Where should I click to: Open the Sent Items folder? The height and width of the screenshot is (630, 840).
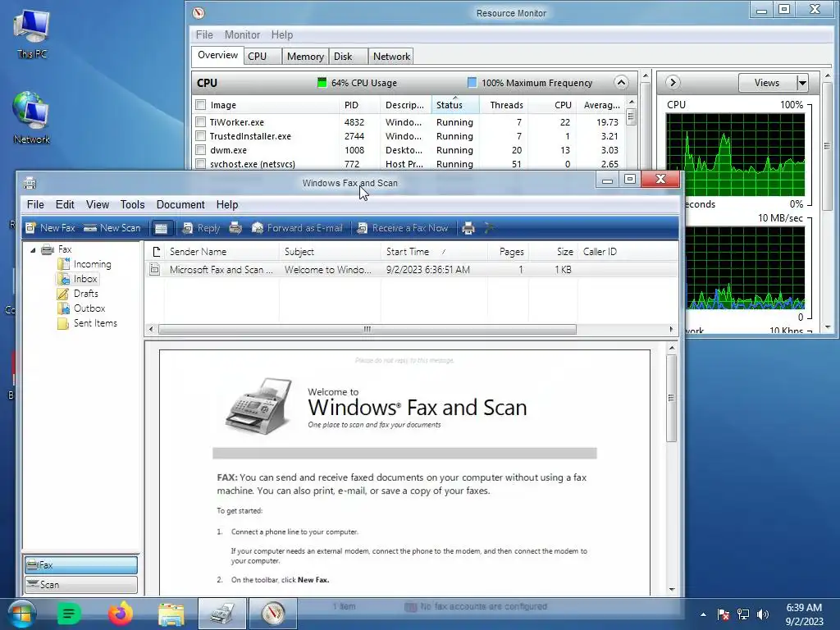pos(87,323)
